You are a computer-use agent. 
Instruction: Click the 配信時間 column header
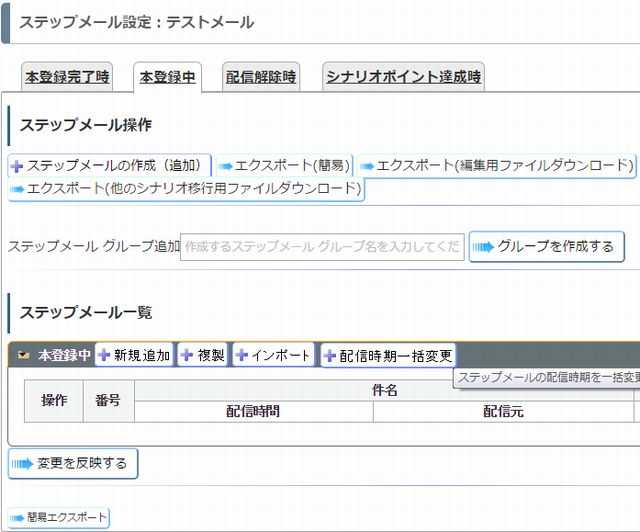pos(253,412)
